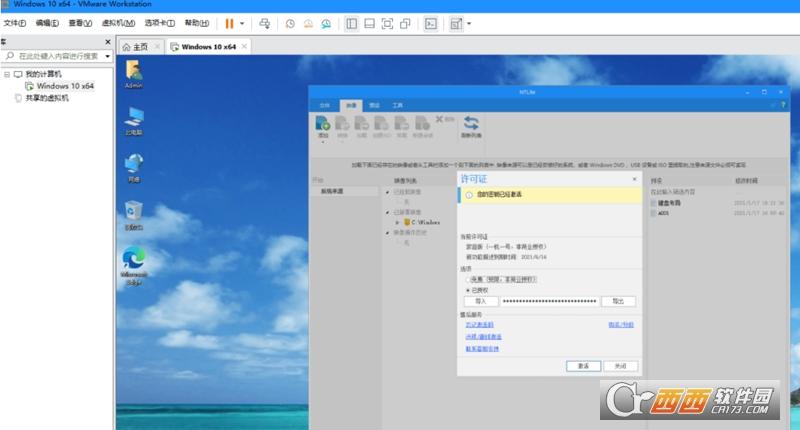Take a snapshot of this virtual machine

coord(290,23)
